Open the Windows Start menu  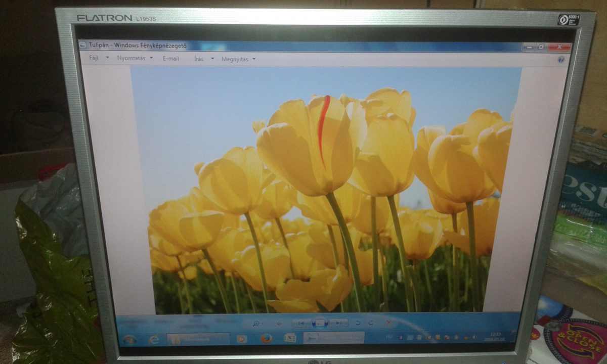(129, 339)
